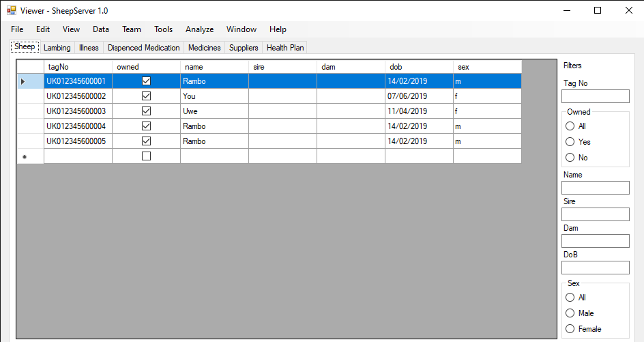Click the tagNo column header
The image size is (644, 342).
tap(78, 67)
